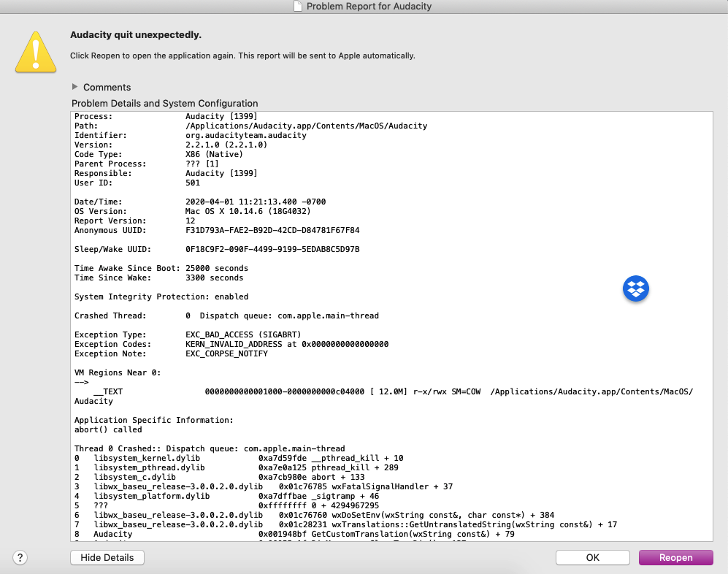Click the date '2020-04-01 11:21:13.400 -0700'
The height and width of the screenshot is (574, 728).
[x=256, y=202]
